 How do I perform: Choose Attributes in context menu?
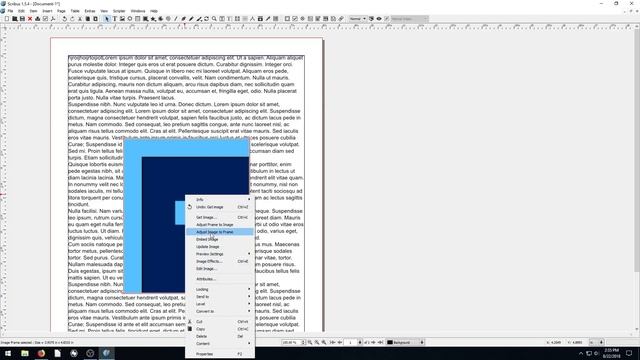coord(220,279)
